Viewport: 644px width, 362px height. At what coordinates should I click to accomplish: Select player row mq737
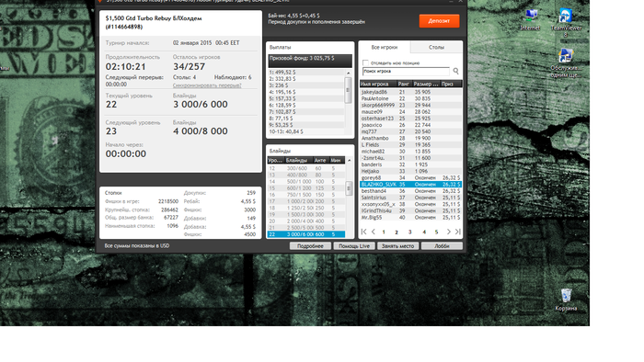[410, 131]
